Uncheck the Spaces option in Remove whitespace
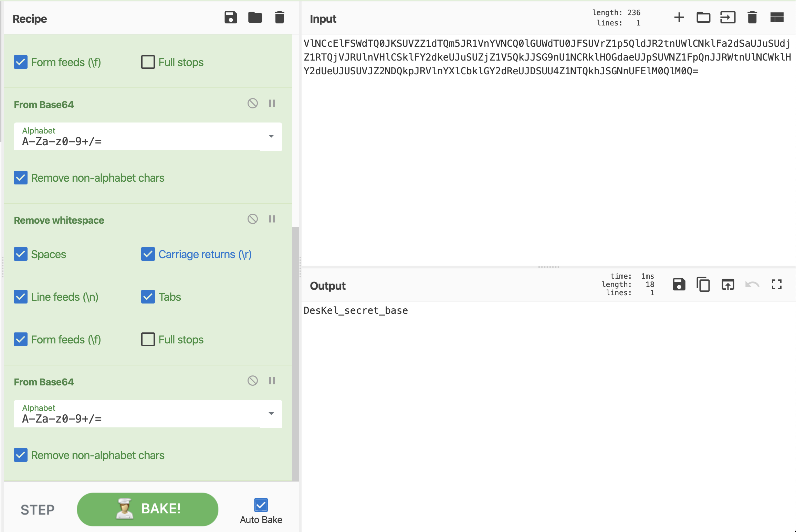796x532 pixels. click(21, 254)
